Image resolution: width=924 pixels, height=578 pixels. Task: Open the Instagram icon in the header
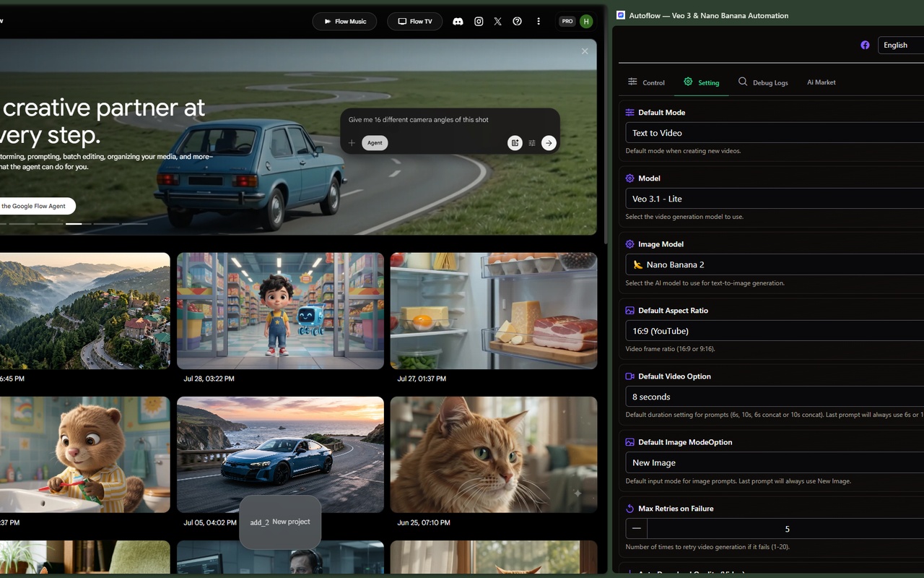point(479,22)
